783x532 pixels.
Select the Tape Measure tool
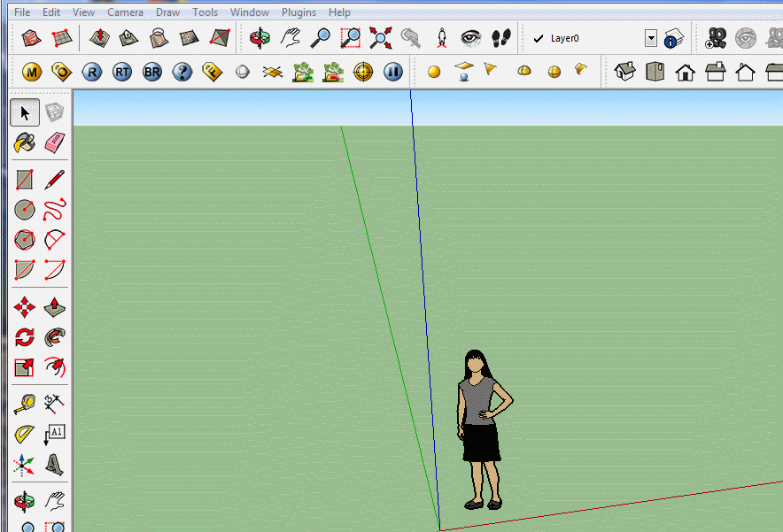tap(25, 405)
